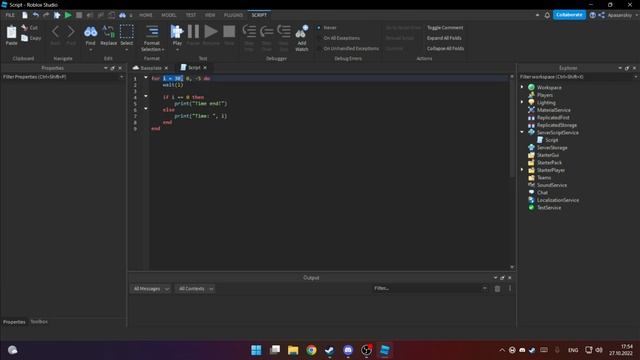The width and height of the screenshot is (640, 360).
Task: Click the Cut scissors icon
Action: point(25,28)
